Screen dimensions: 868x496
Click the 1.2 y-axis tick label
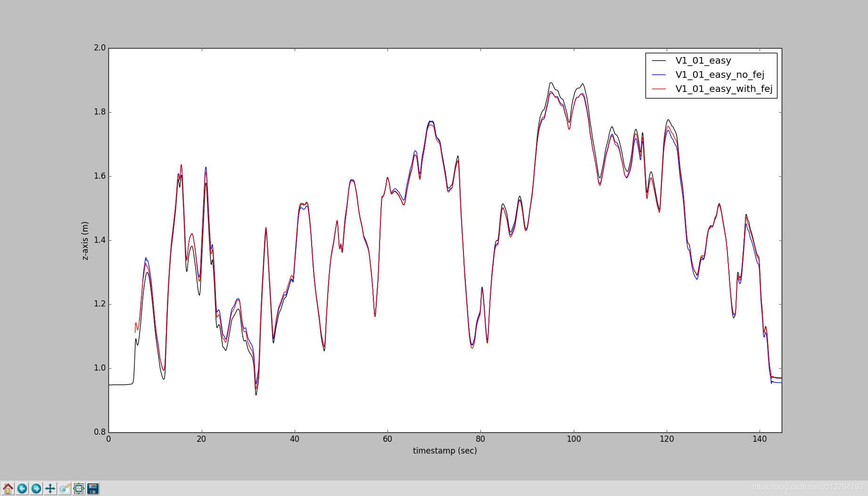(x=100, y=304)
